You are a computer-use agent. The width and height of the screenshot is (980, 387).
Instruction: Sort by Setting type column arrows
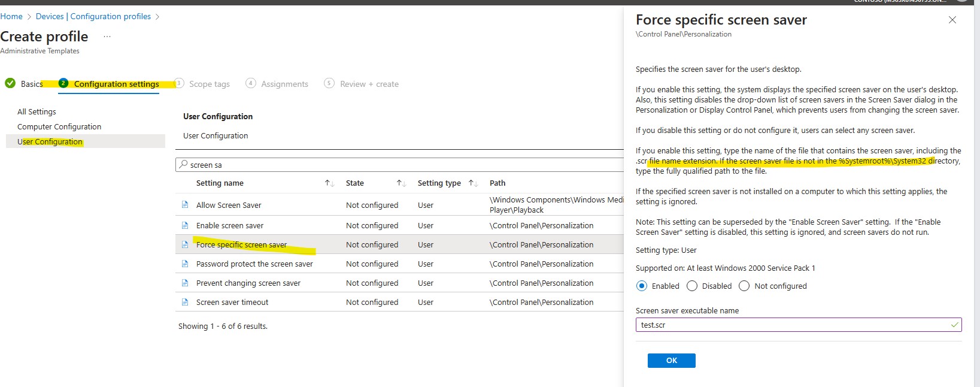click(x=473, y=183)
